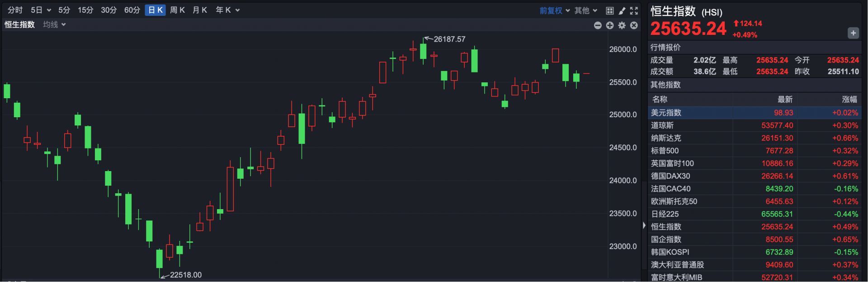Select the 日经225 index row
The width and height of the screenshot is (868, 282).
[755, 214]
